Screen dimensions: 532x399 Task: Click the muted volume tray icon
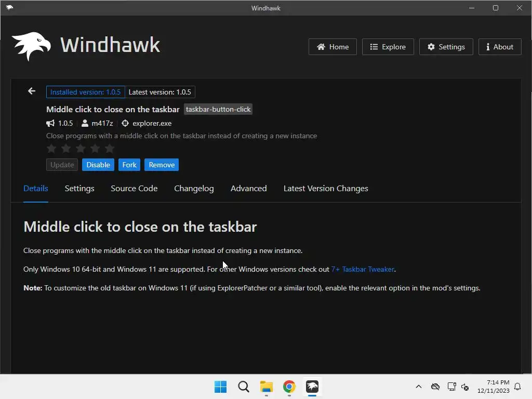(x=465, y=387)
